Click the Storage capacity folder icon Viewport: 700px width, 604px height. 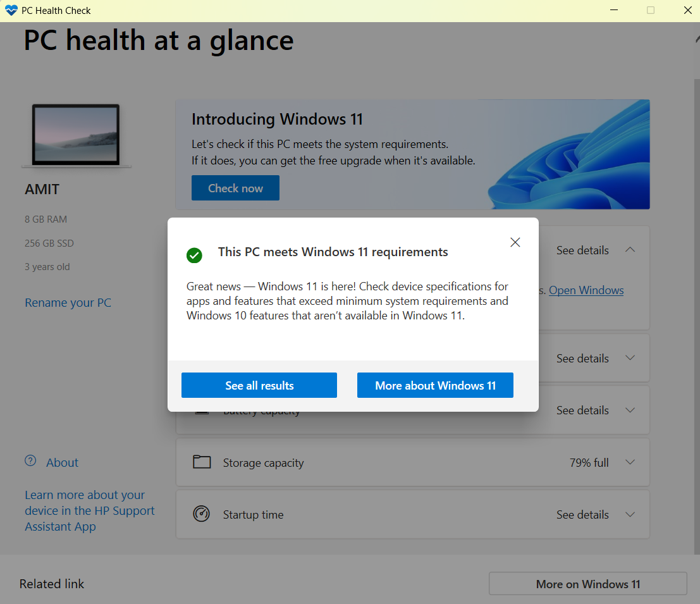202,462
